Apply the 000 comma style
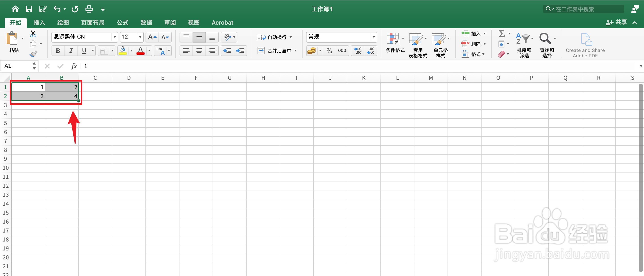644x276 pixels. pos(342,51)
